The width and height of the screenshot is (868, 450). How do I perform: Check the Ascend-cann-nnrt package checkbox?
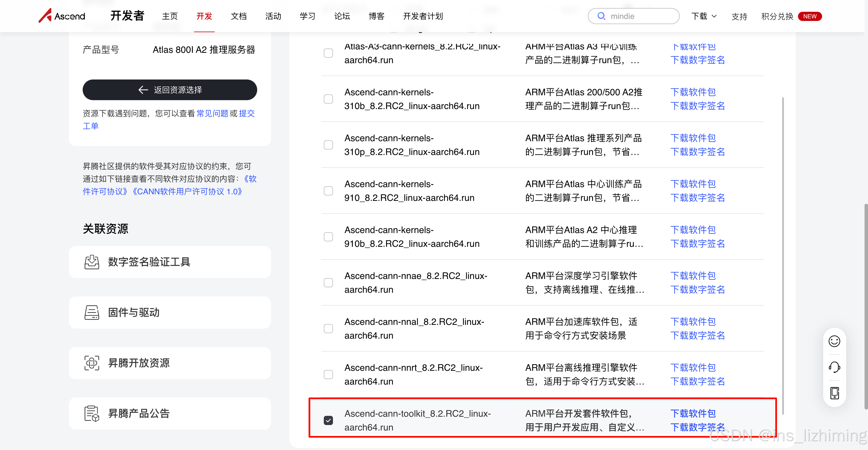pos(328,374)
